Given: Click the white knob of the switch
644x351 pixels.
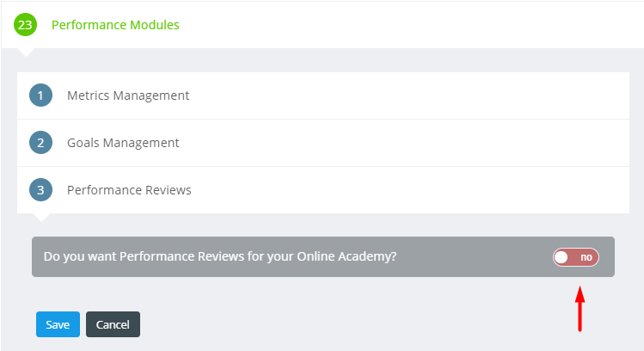Looking at the screenshot, I should click(x=561, y=257).
